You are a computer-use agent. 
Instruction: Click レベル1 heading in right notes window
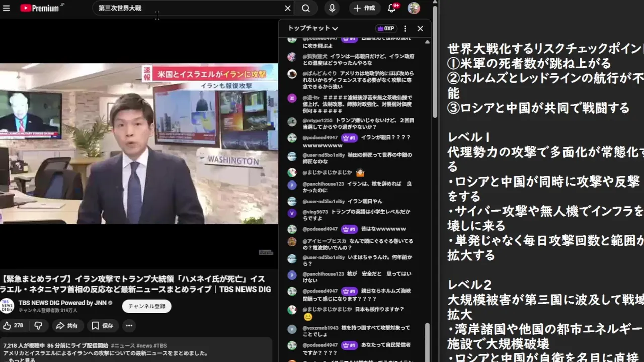click(x=469, y=137)
